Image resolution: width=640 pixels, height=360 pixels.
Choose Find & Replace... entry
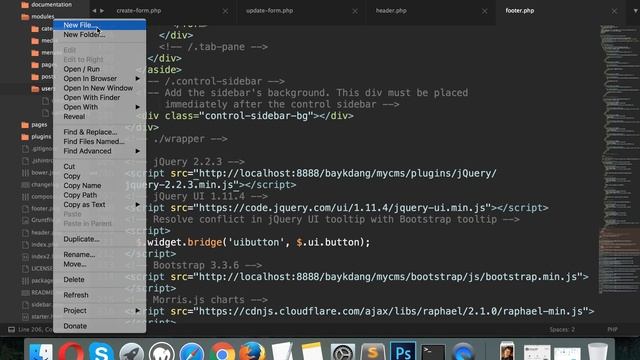coord(100,132)
